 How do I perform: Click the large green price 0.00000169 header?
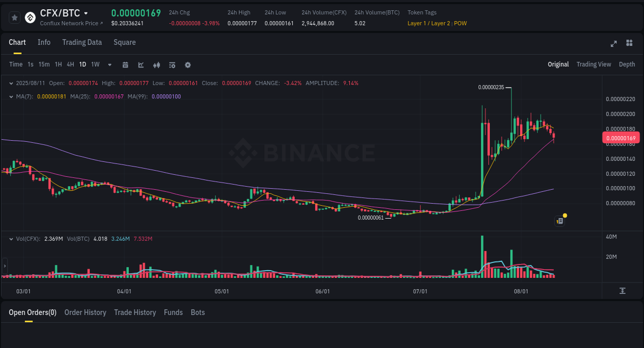[136, 13]
